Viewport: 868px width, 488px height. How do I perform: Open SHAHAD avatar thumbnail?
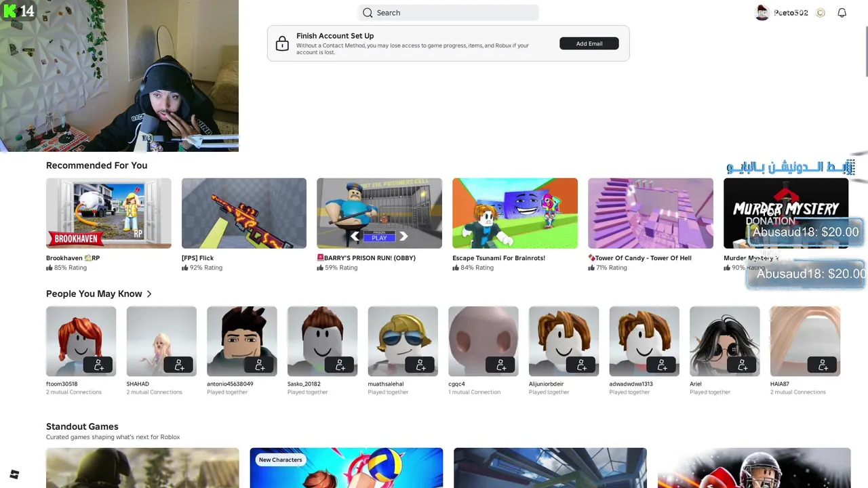point(161,341)
